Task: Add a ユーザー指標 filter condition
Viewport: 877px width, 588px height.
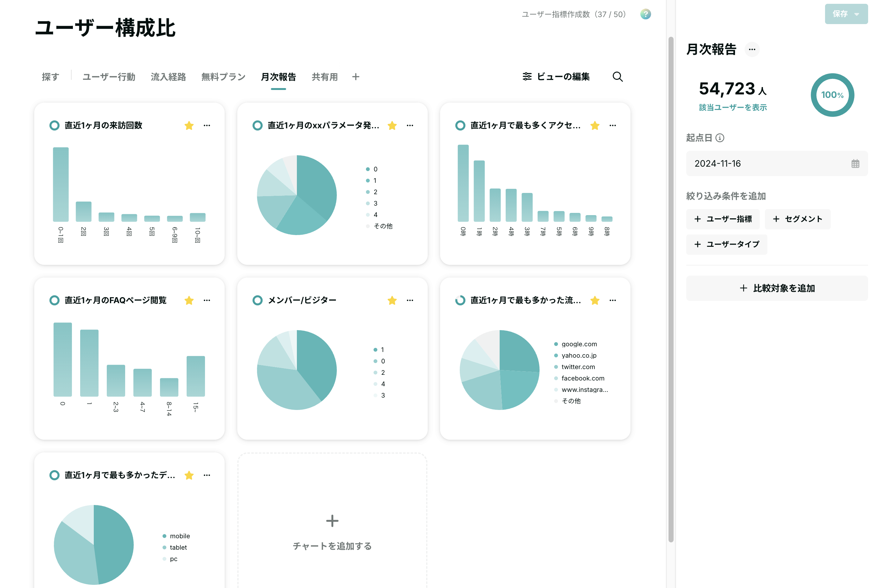Action: tap(722, 219)
